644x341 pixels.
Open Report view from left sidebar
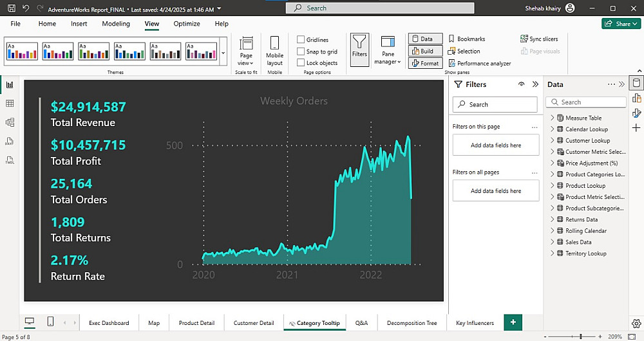point(10,84)
